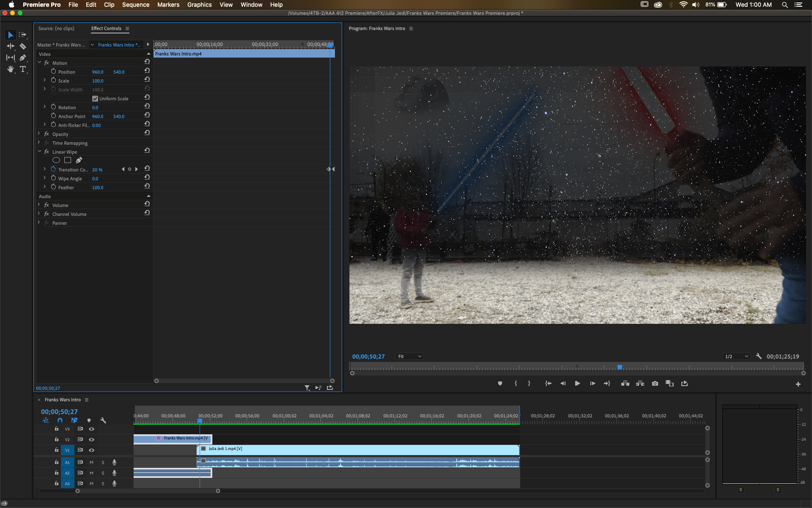Screen dimensions: 812x508
Task: Open the timeline wrench settings icon
Action: 103,420
